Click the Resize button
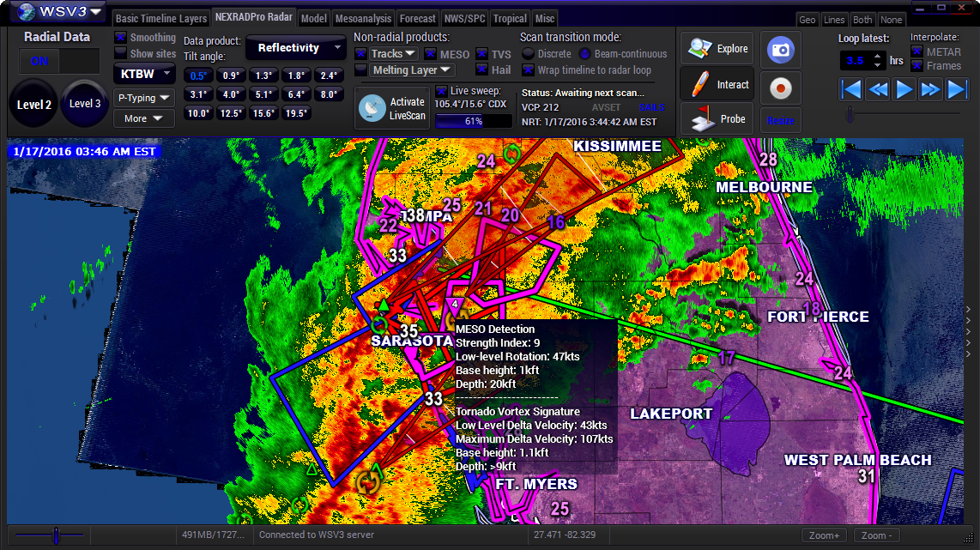This screenshot has height=550, width=980. (x=781, y=121)
